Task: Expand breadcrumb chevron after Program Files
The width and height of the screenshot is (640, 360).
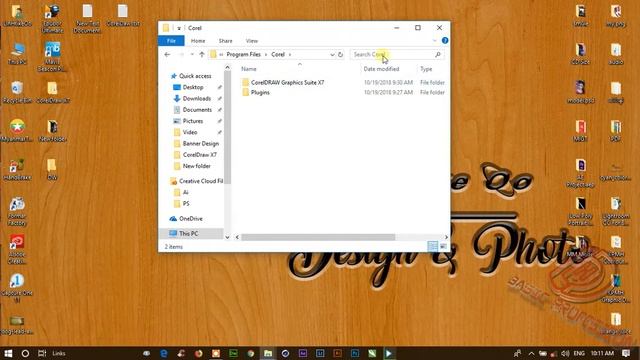Action: (x=266, y=54)
